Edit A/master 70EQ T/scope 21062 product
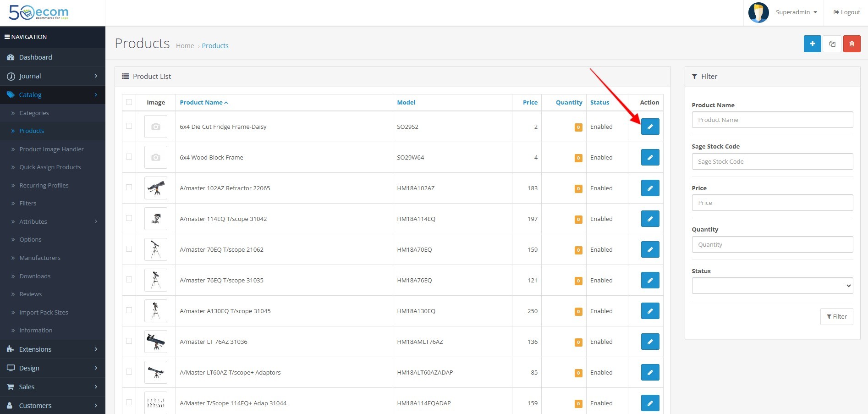Screen dimensions: 868x414 [650, 249]
